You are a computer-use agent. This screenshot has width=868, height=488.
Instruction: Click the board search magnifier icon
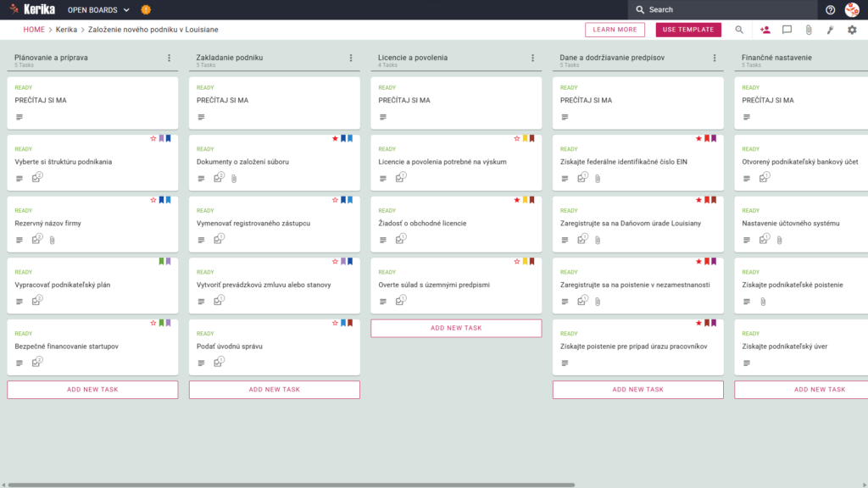(x=739, y=30)
